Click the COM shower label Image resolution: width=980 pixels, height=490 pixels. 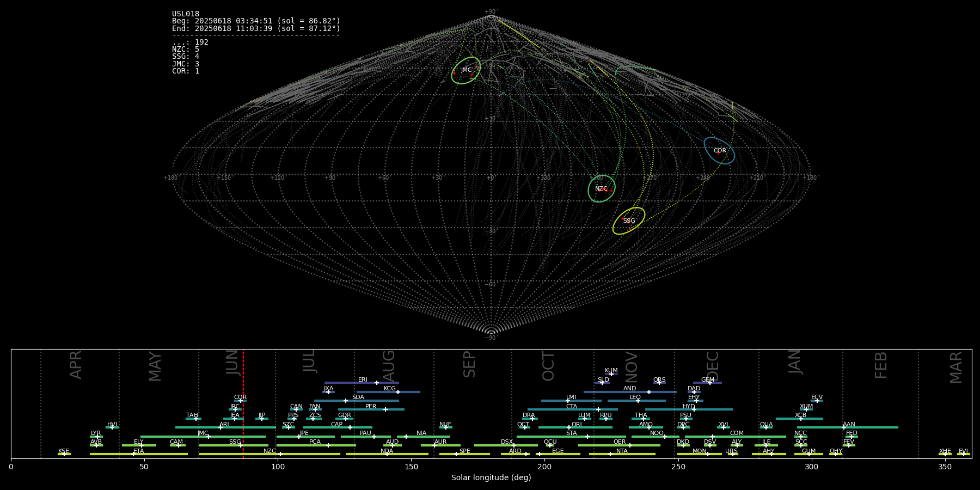(737, 433)
